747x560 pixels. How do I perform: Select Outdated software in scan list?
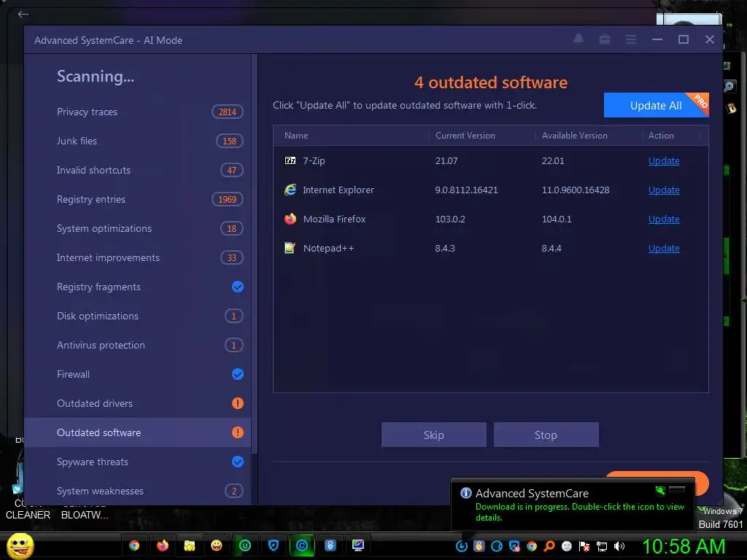click(137, 432)
